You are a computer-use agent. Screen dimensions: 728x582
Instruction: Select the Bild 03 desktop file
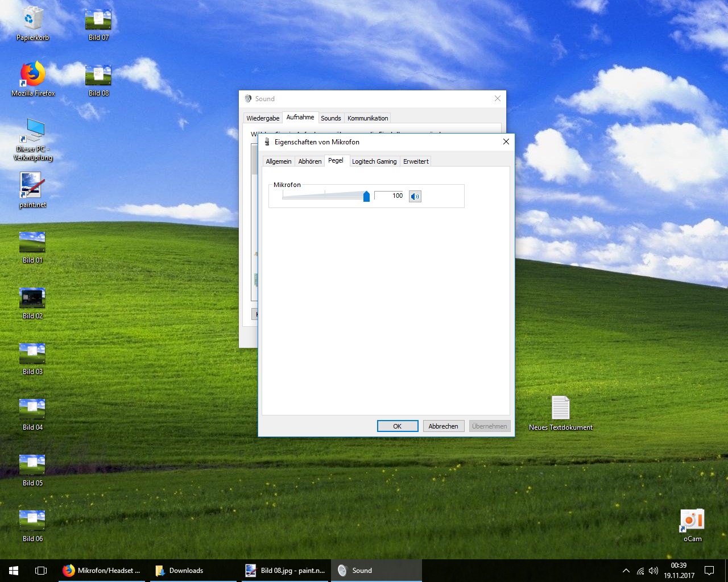(33, 359)
